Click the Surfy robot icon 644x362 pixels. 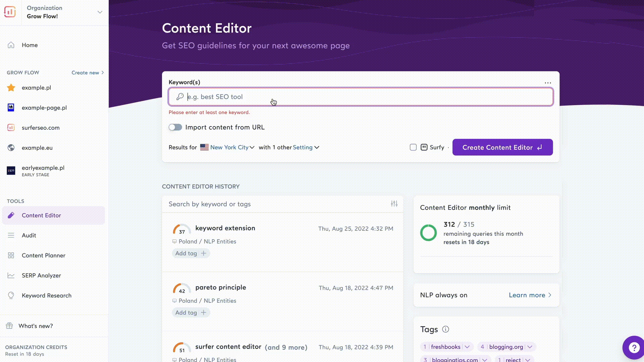click(x=424, y=147)
